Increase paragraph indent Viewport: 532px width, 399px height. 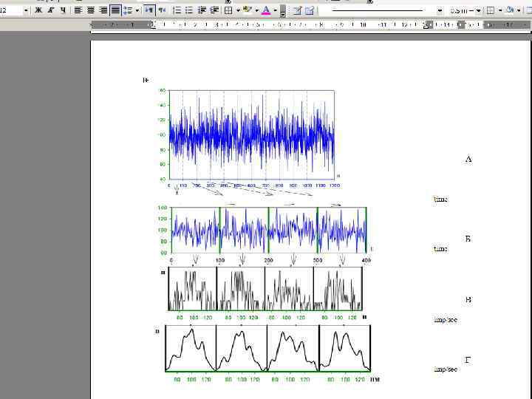[214, 10]
